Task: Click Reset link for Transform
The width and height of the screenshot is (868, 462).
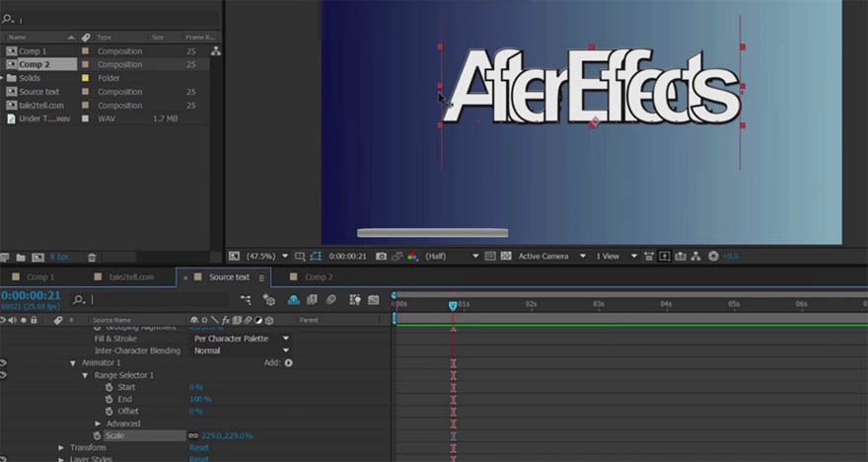Action: (x=198, y=447)
